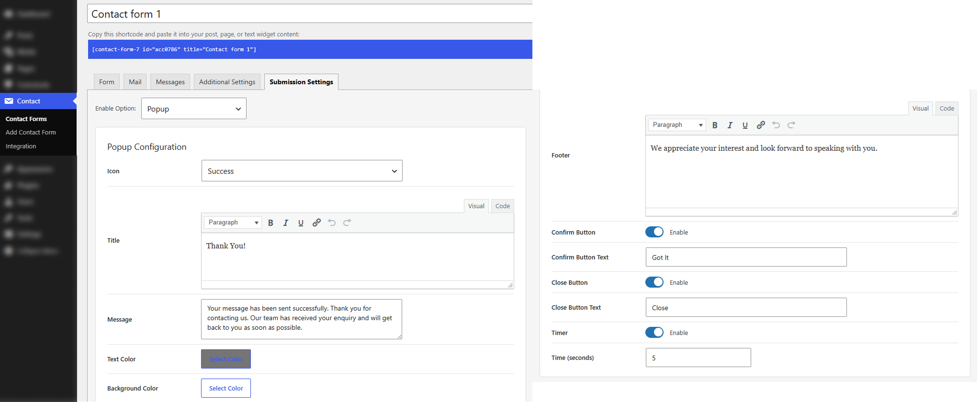Click Undo icon in Footer editor
The image size is (980, 402).
click(x=776, y=125)
